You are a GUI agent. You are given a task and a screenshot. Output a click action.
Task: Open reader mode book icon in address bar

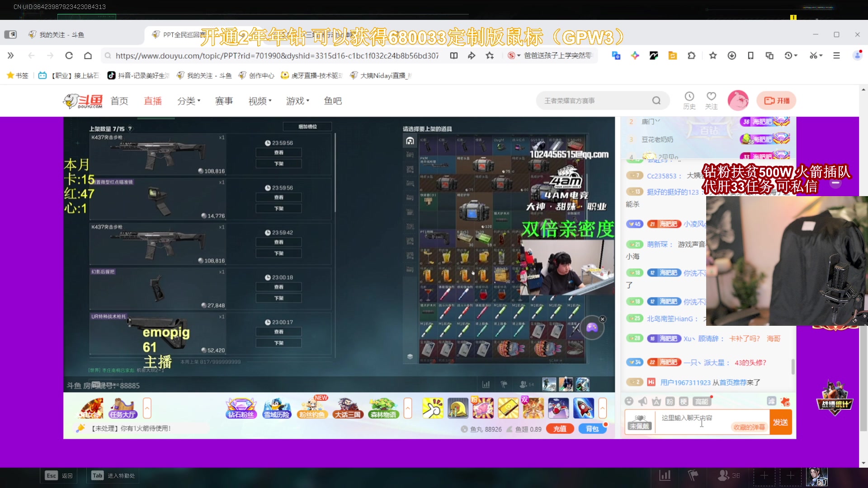click(454, 56)
